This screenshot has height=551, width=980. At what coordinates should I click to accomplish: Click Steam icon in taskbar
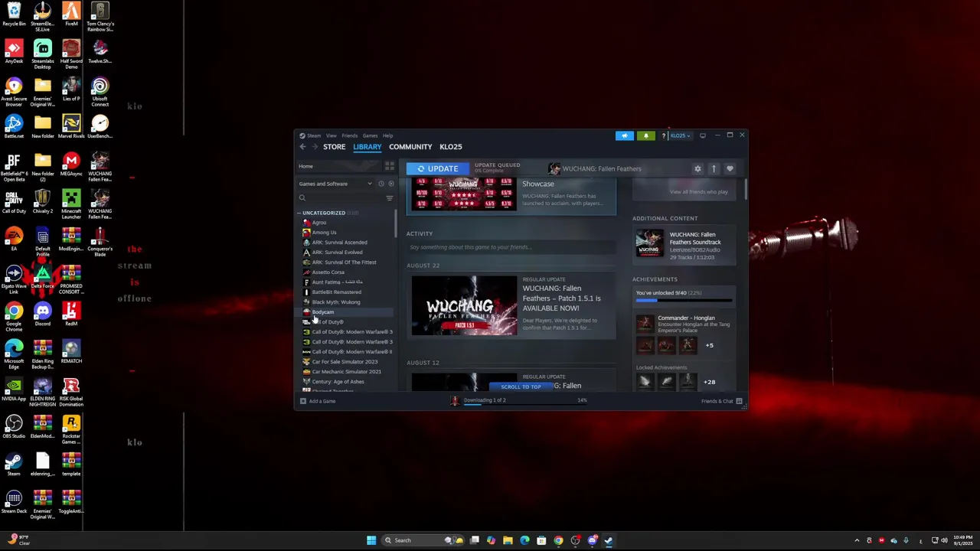pyautogui.click(x=609, y=540)
